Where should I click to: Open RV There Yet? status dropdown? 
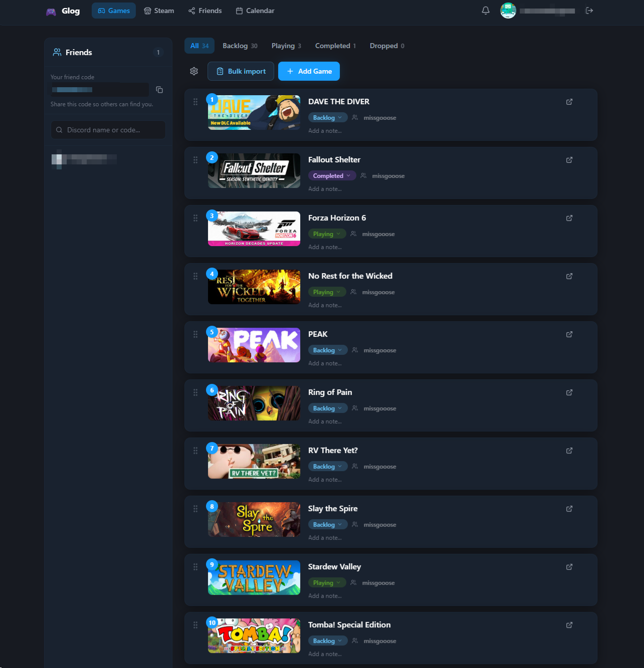click(x=328, y=467)
